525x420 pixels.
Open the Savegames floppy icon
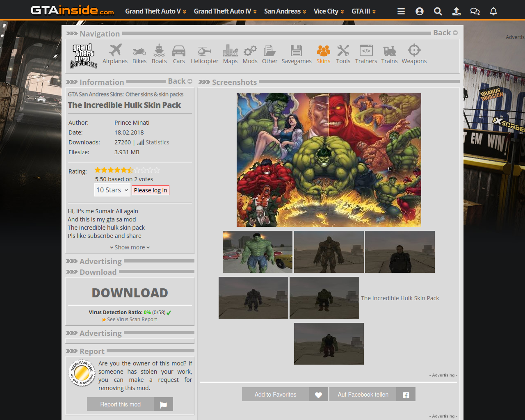(x=297, y=50)
